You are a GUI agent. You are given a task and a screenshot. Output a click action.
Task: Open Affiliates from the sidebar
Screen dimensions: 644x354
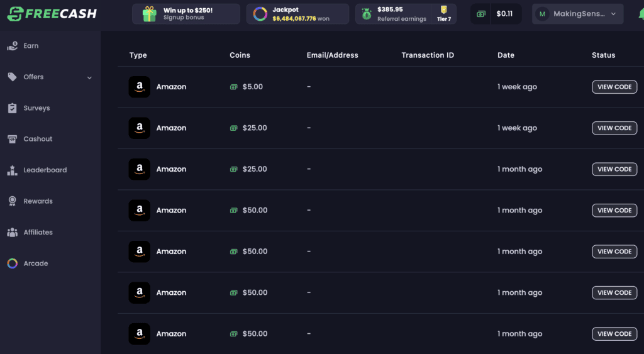(38, 232)
